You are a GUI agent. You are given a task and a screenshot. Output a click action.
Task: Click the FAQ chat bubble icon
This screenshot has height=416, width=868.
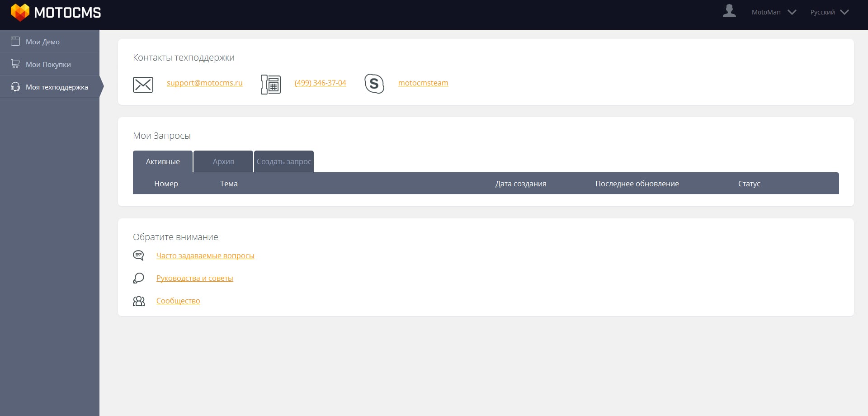138,255
